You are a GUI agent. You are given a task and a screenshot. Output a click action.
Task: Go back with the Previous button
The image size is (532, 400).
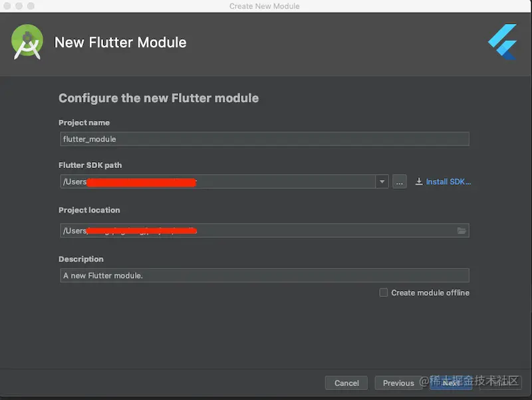tap(398, 383)
